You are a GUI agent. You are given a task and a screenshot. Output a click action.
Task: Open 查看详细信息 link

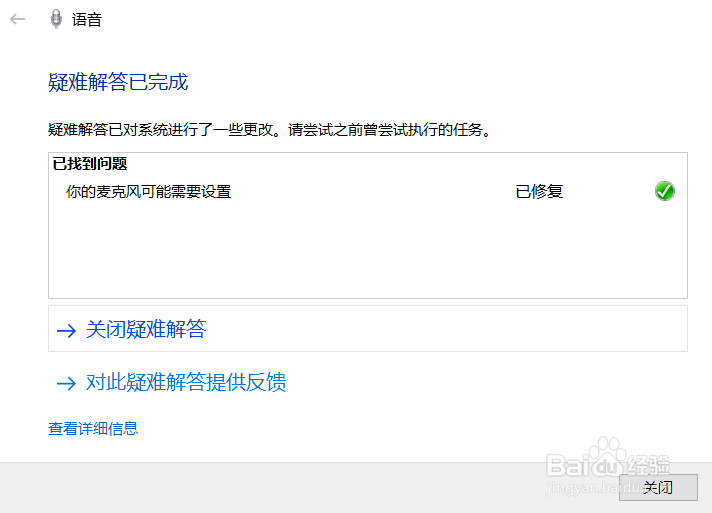click(93, 429)
